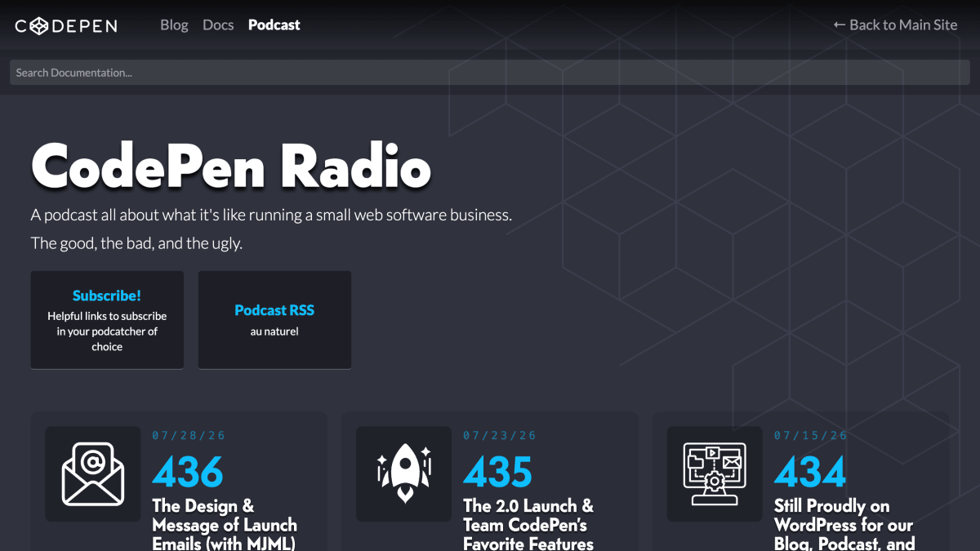Click the date 07/28/26

tap(189, 436)
